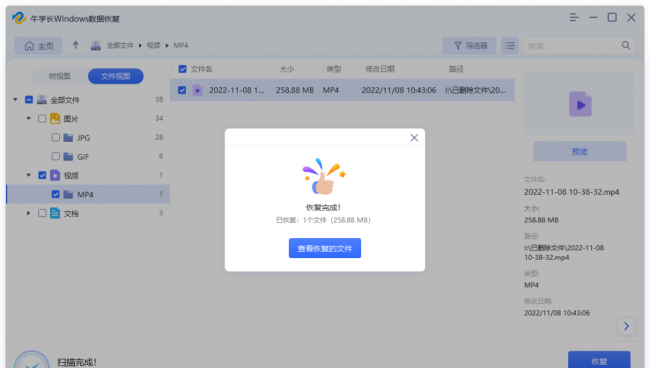Collapse the 图片 tree node
Viewport: 650px width, 368px height.
pyautogui.click(x=29, y=119)
